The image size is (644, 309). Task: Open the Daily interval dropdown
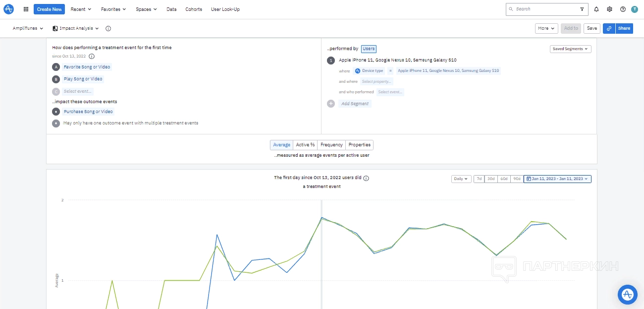(461, 179)
